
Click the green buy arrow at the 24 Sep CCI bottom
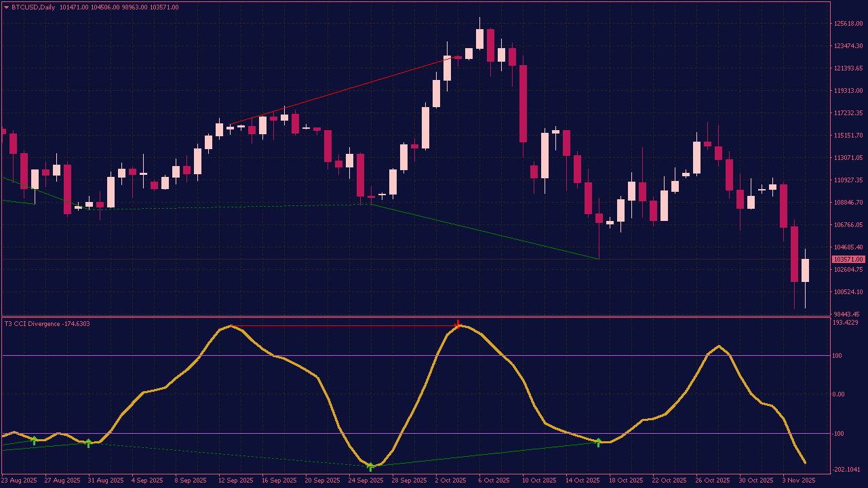[x=370, y=466]
